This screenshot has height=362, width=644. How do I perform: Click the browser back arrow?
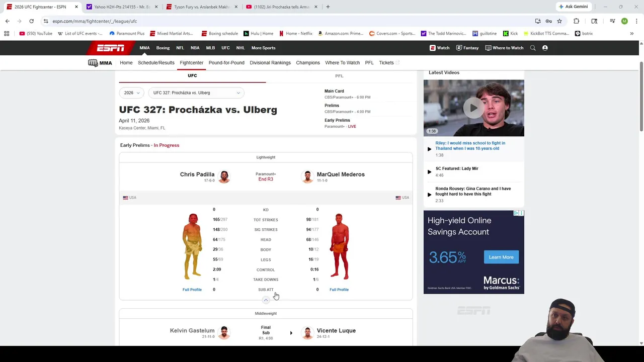click(x=7, y=21)
